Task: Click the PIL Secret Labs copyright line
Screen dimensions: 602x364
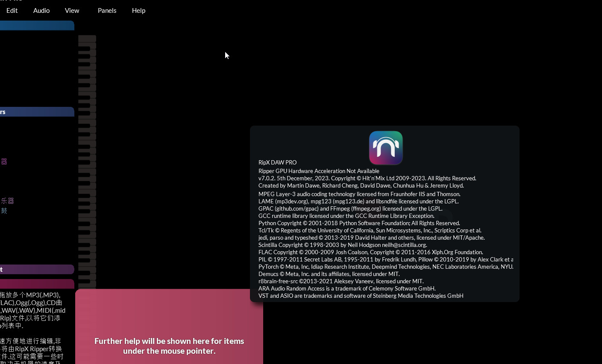Action: 386,259
